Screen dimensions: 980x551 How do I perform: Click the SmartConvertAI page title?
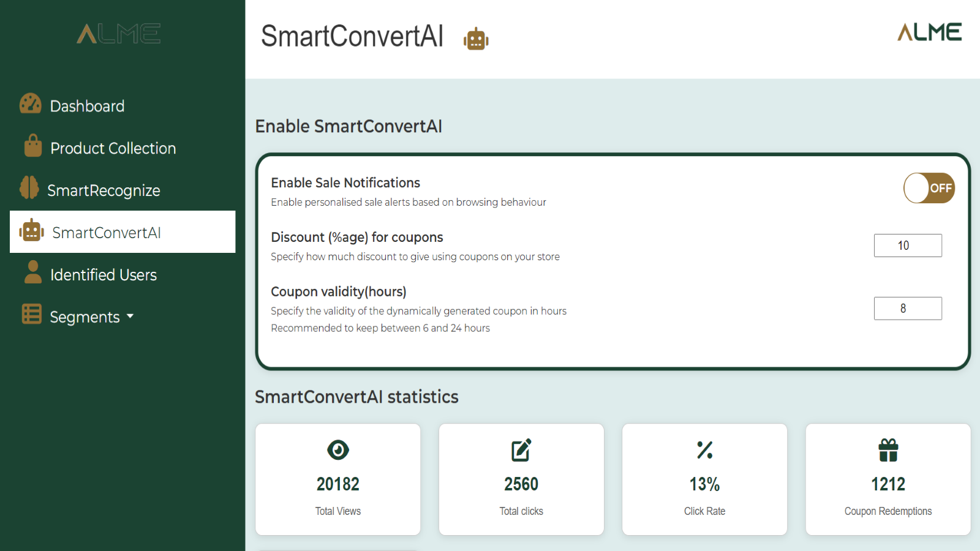pos(352,36)
